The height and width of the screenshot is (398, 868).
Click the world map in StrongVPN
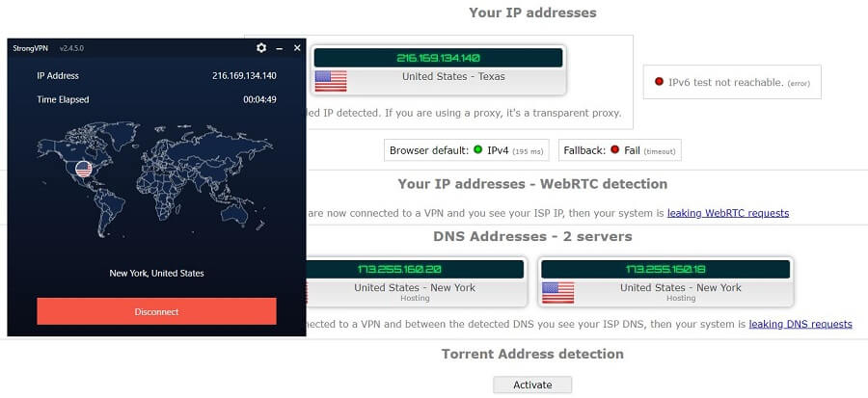pos(155,179)
